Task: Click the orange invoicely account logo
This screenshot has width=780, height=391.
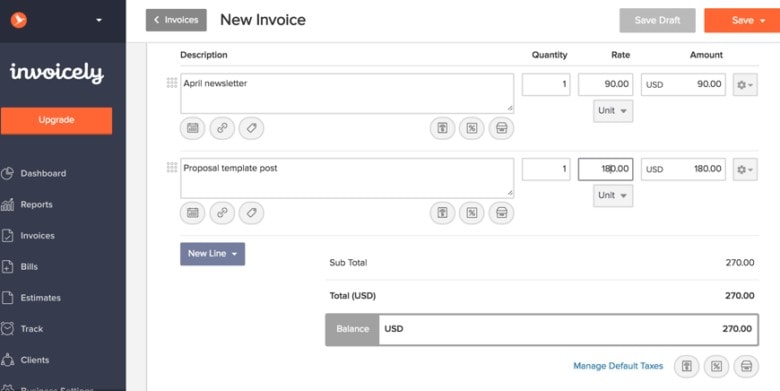Action: pyautogui.click(x=19, y=20)
